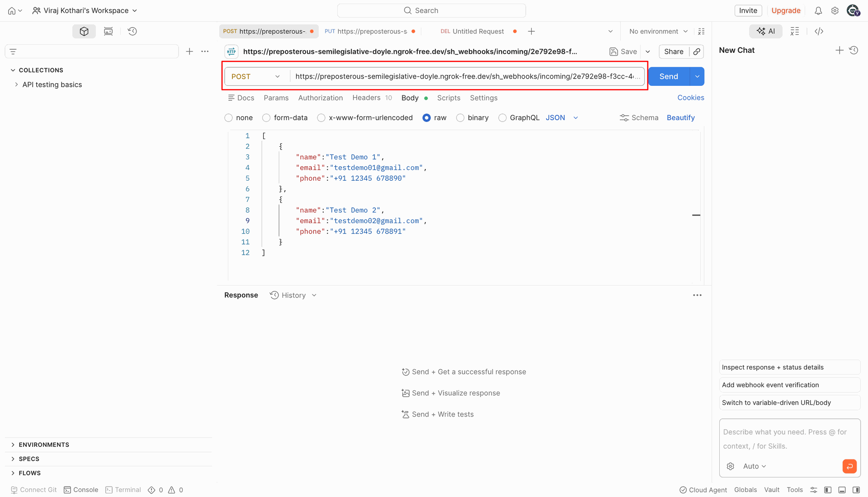Click the Beautify link
This screenshot has height=497, width=868.
680,117
